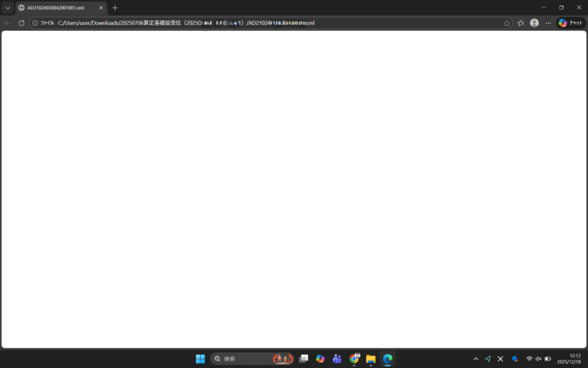Focus the address bar file path
The image size is (588, 368).
[x=187, y=23]
